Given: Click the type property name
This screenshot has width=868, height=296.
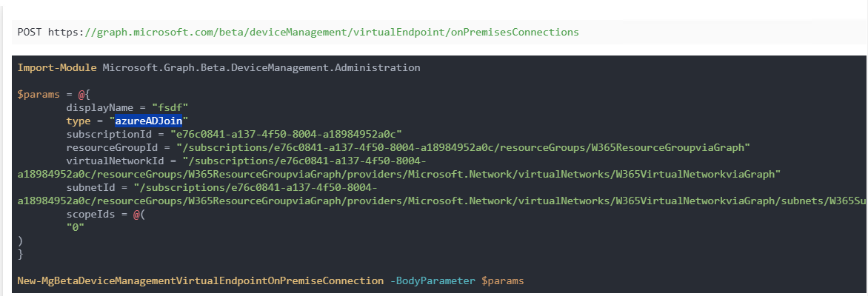Looking at the screenshot, I should (79, 121).
